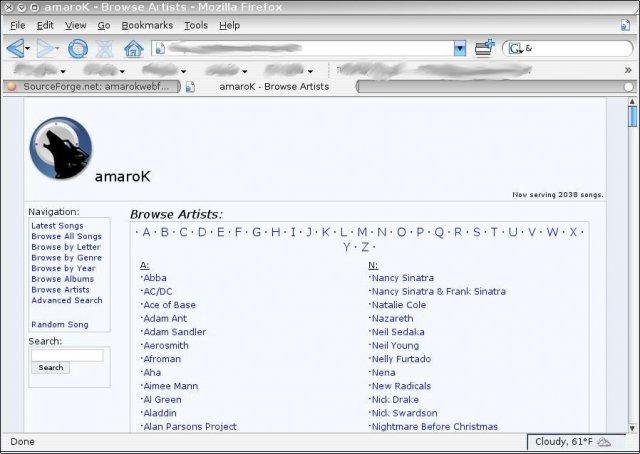Click the Add bookmark toolbar icon
Screen dimensions: 640x454
point(484,48)
